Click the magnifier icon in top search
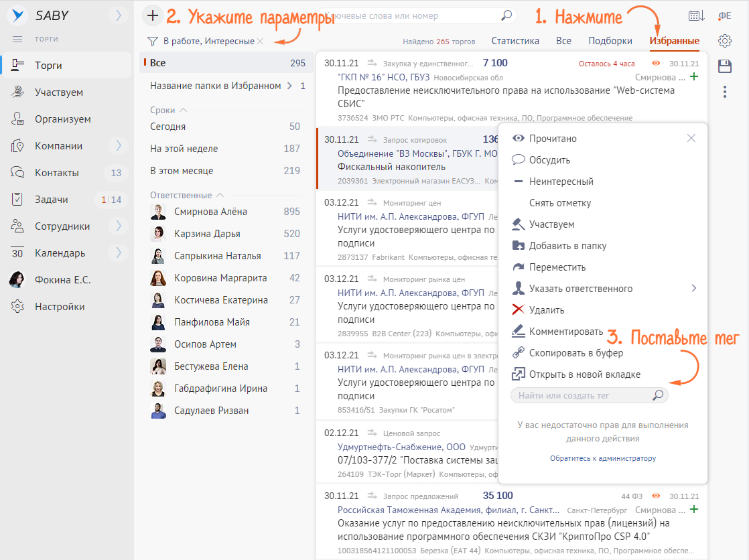This screenshot has width=749, height=560. [506, 15]
